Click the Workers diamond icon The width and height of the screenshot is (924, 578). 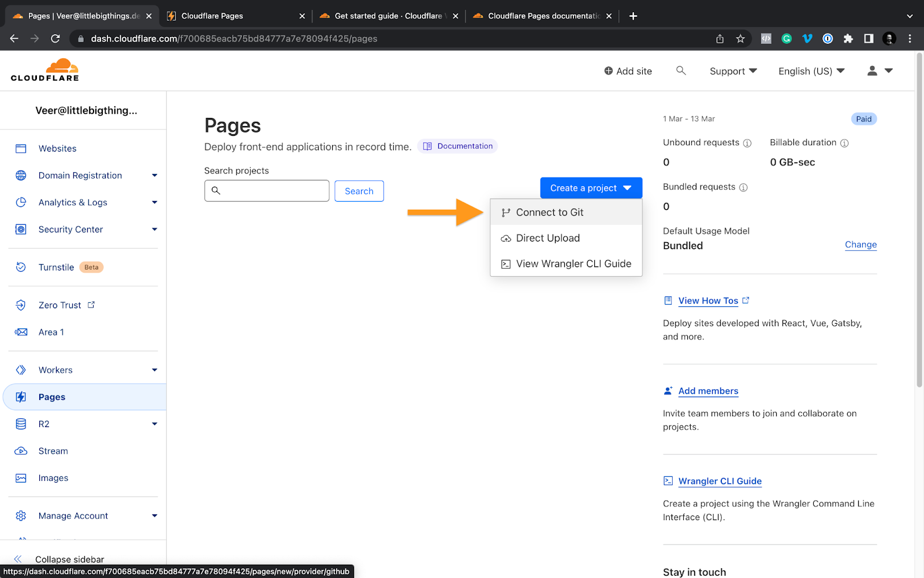point(21,370)
